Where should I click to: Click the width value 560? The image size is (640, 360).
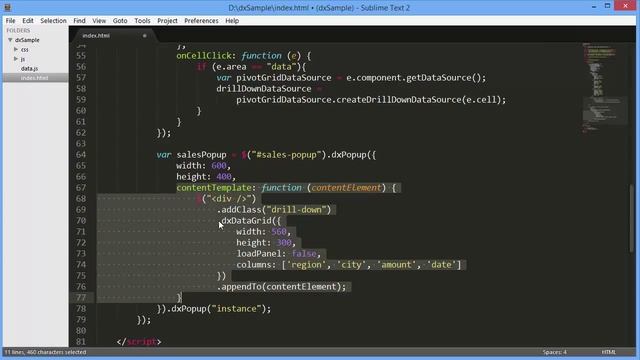[x=279, y=232]
